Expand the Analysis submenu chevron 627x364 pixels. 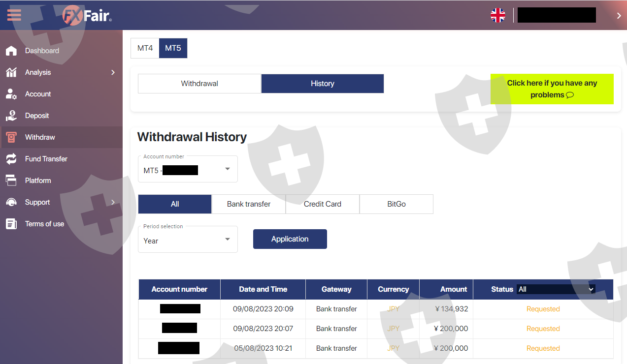click(x=113, y=72)
